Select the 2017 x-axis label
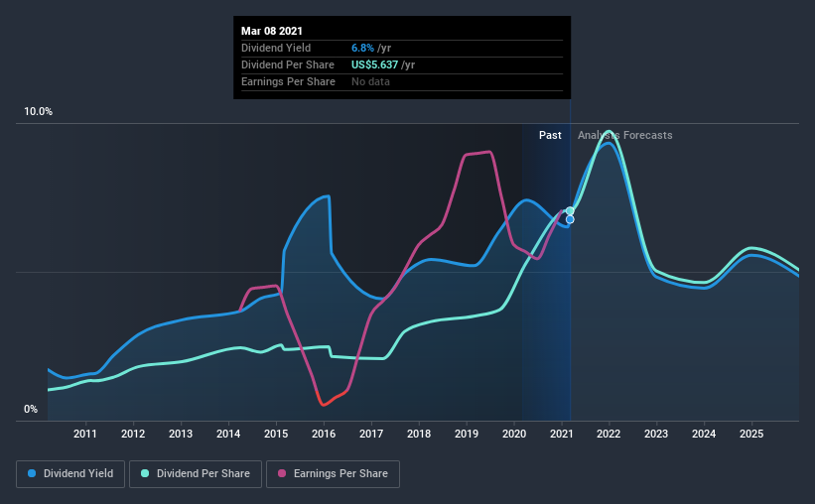Image resolution: width=815 pixels, height=504 pixels. (371, 434)
